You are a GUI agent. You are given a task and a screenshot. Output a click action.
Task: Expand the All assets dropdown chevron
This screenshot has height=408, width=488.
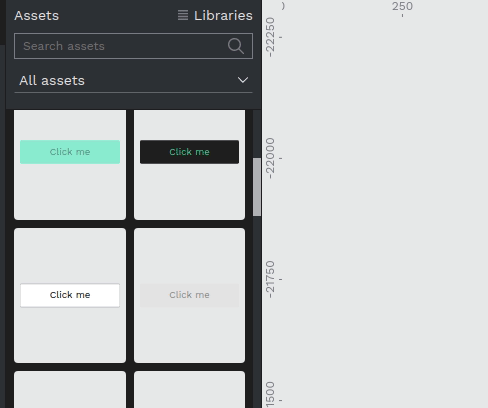[243, 80]
